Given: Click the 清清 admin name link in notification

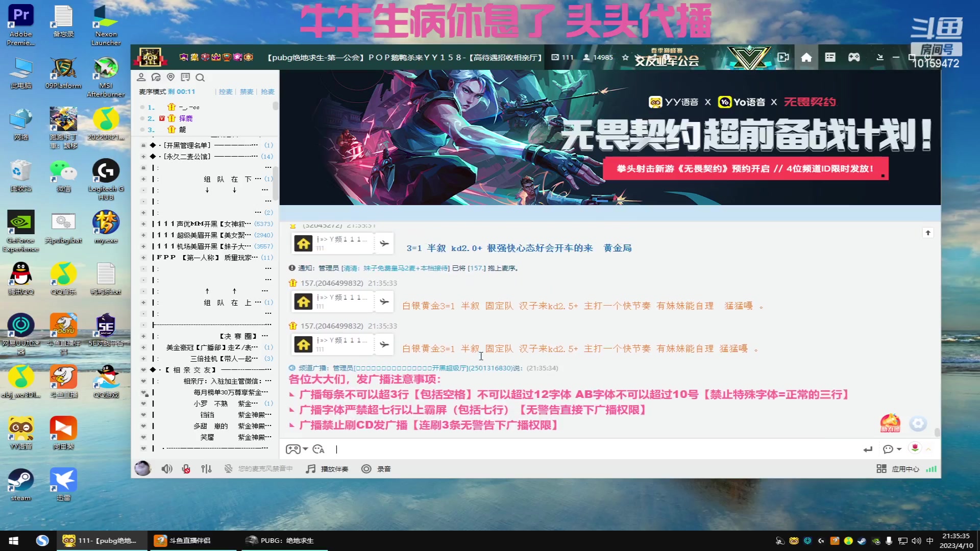Looking at the screenshot, I should click(395, 268).
